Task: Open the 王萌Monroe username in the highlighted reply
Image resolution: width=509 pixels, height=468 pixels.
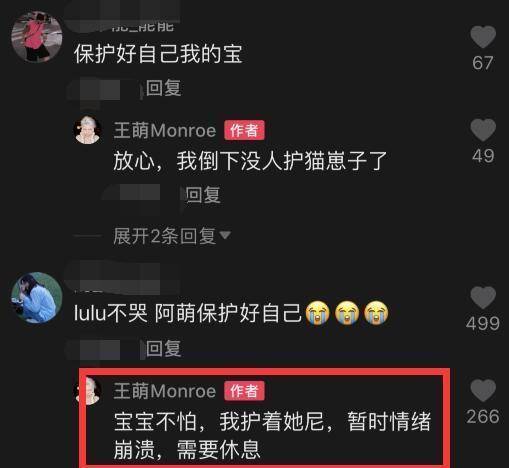Action: coord(165,391)
